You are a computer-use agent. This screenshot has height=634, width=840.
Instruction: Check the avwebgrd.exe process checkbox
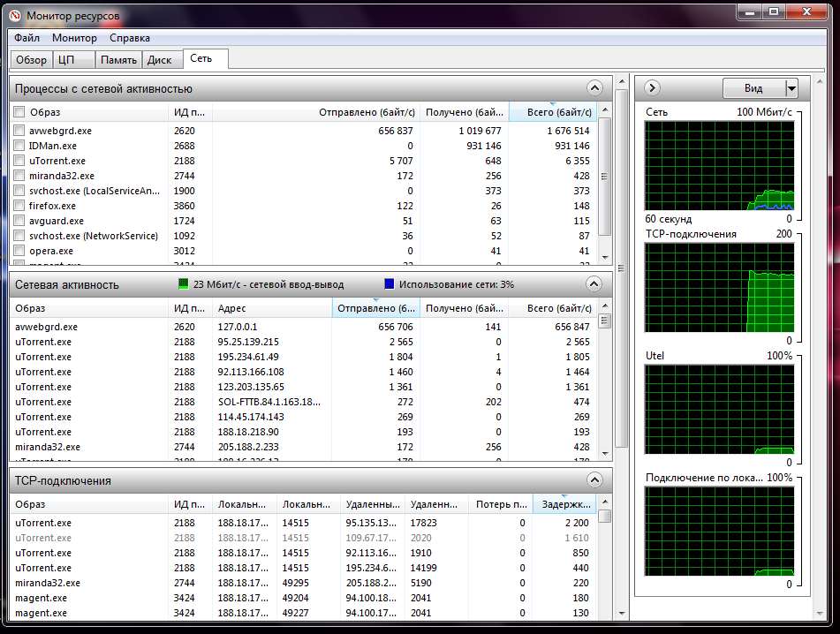19,131
